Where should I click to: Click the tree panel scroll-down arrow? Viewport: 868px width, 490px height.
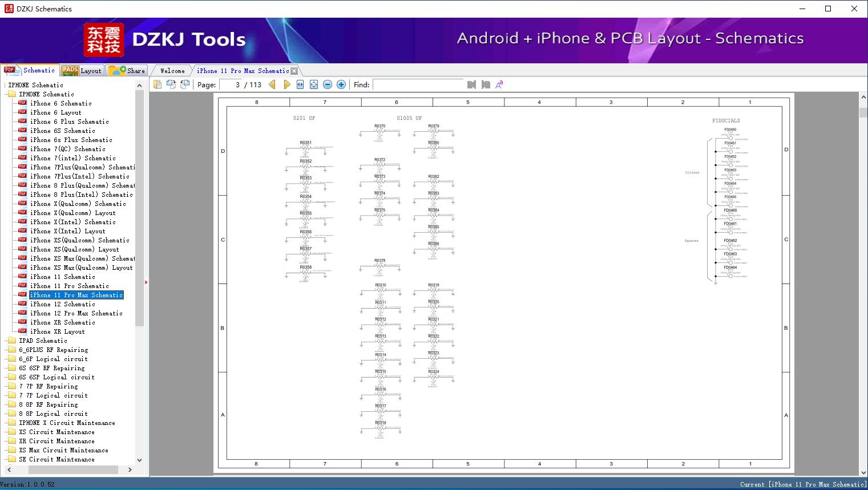point(140,460)
